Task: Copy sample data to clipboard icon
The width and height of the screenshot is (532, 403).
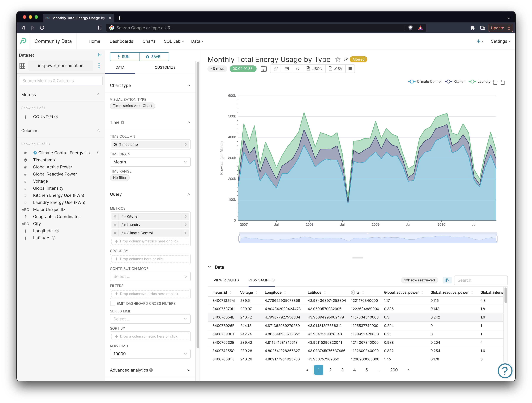Action: 447,280
